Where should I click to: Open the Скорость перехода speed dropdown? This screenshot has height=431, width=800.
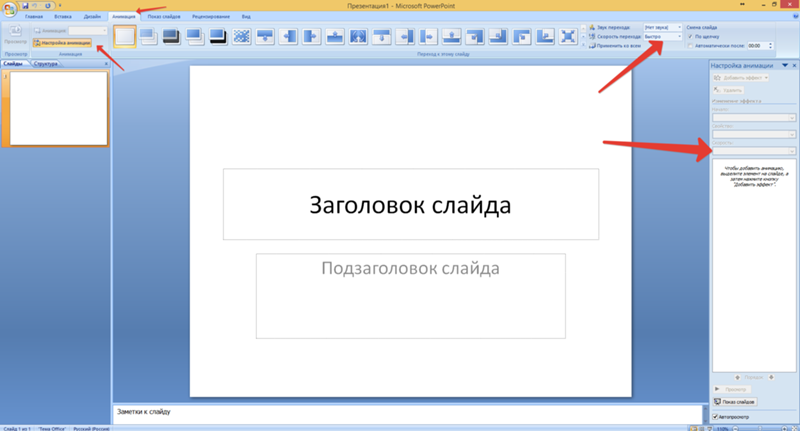[662, 37]
